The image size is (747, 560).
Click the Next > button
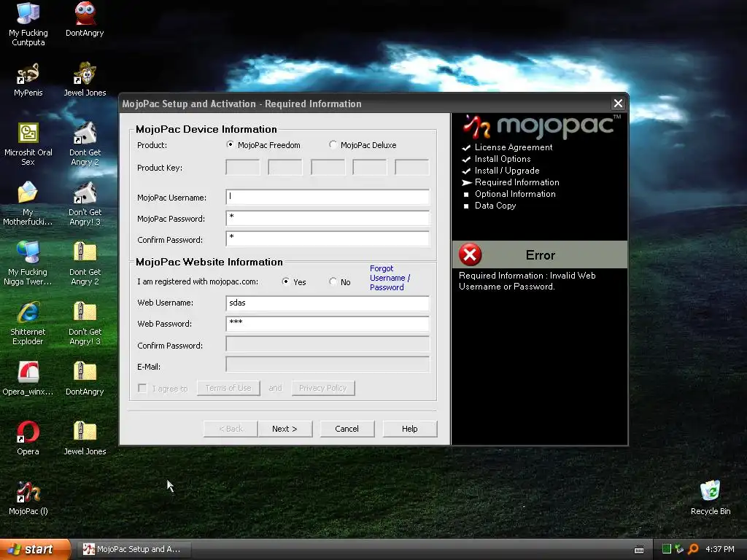(285, 429)
